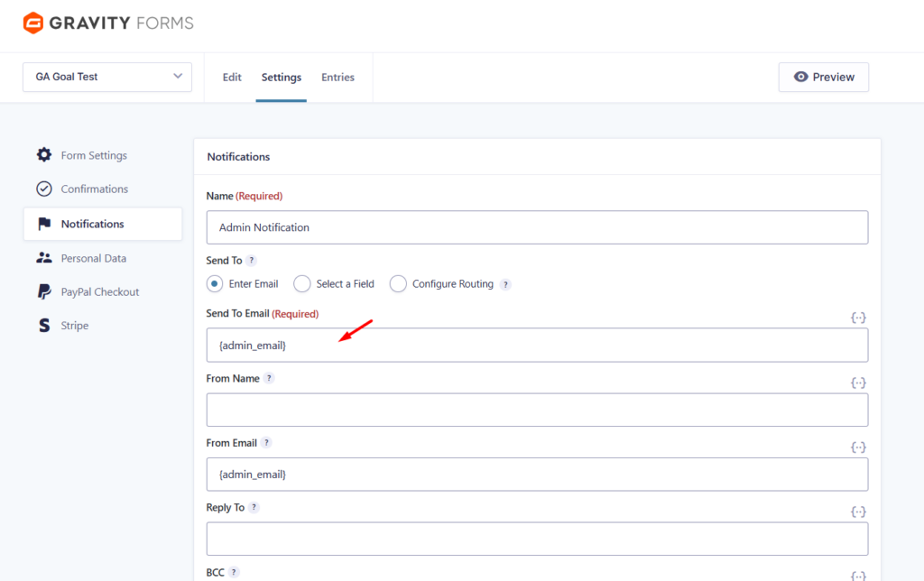This screenshot has width=924, height=581.
Task: Click the GRAVITY FORMS wordmark
Action: [122, 23]
